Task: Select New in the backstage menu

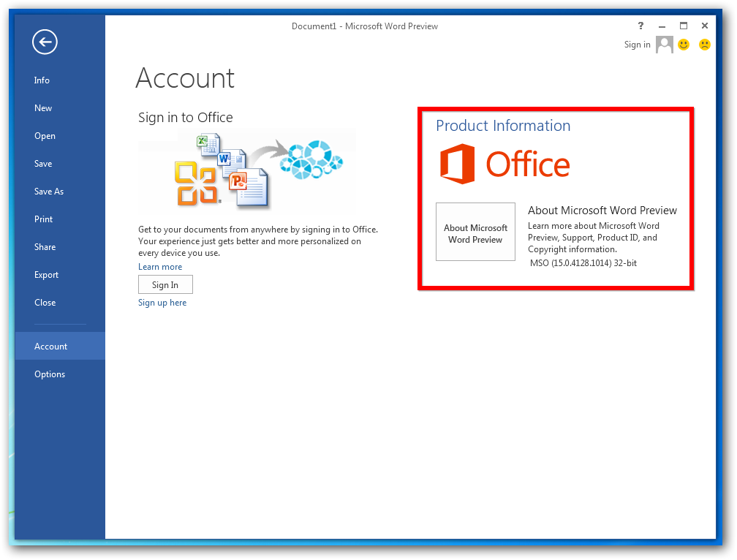Action: click(60, 108)
